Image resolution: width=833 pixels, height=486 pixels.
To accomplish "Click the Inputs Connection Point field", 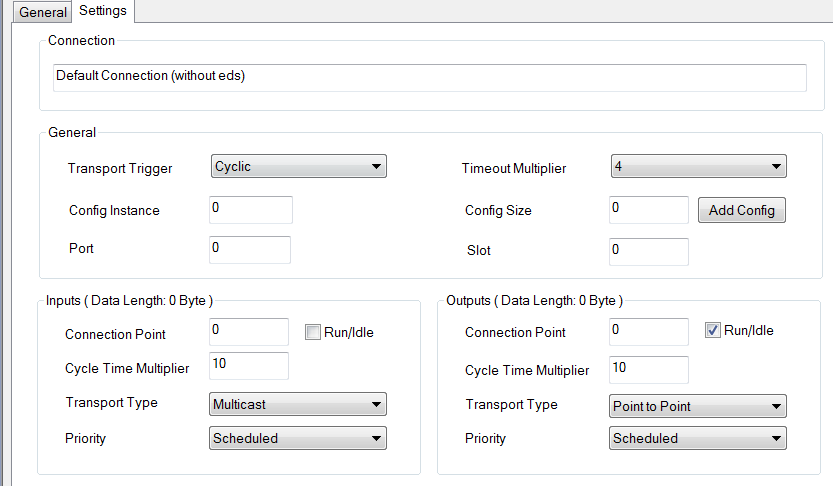I will pyautogui.click(x=249, y=332).
